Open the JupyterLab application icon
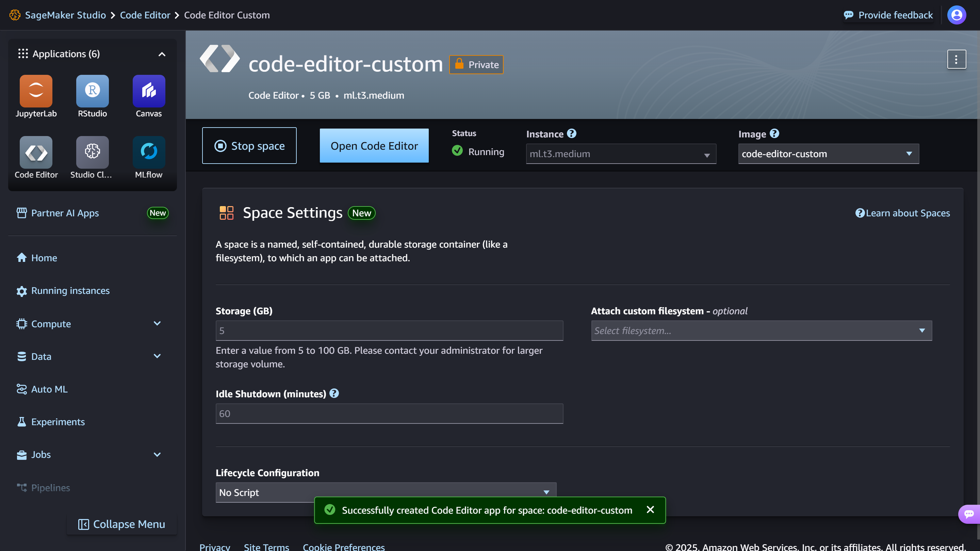 [36, 91]
